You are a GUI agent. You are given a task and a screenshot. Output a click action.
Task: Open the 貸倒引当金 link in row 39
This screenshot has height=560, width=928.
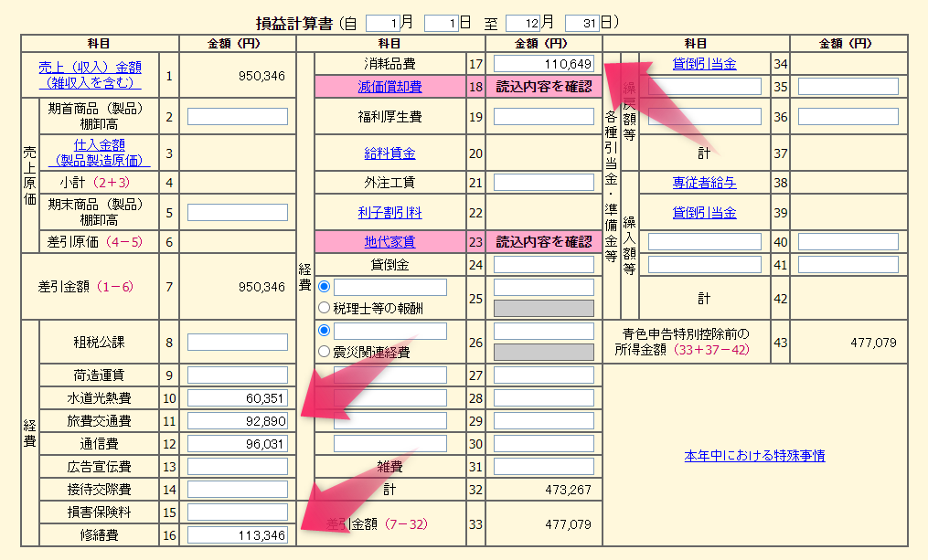(x=704, y=213)
